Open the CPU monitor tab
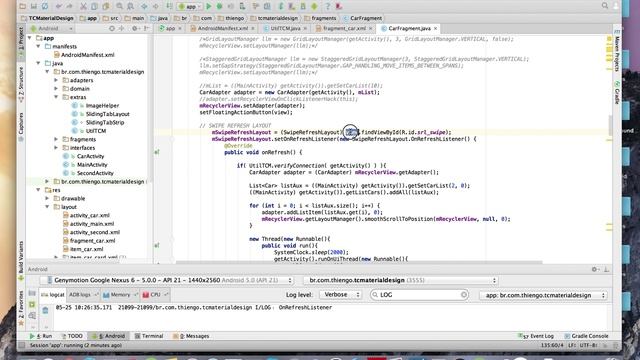The height and width of the screenshot is (360, 640). point(155,295)
